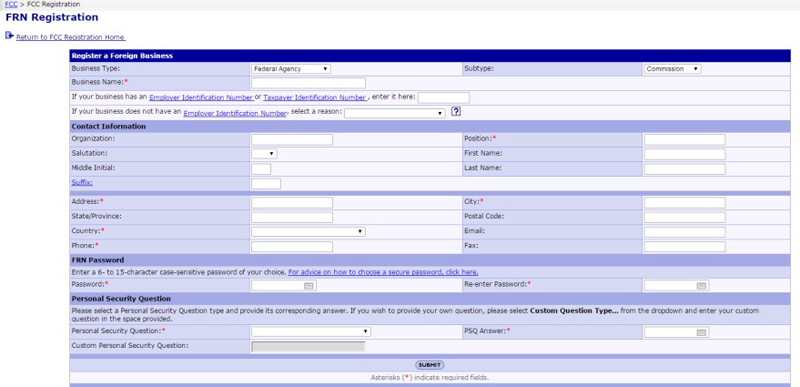Focus the Email field

pyautogui.click(x=685, y=232)
